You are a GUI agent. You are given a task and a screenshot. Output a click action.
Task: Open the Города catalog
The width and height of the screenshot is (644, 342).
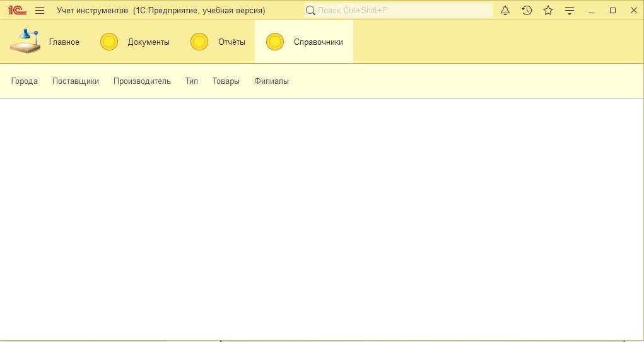pos(25,81)
